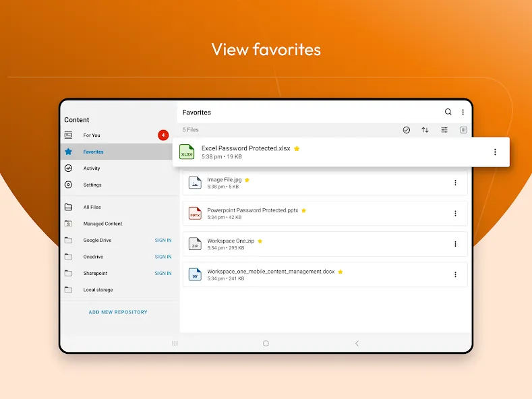Viewport: 532px width, 399px height.
Task: Select the Sharepoint repository label
Action: [95, 274]
